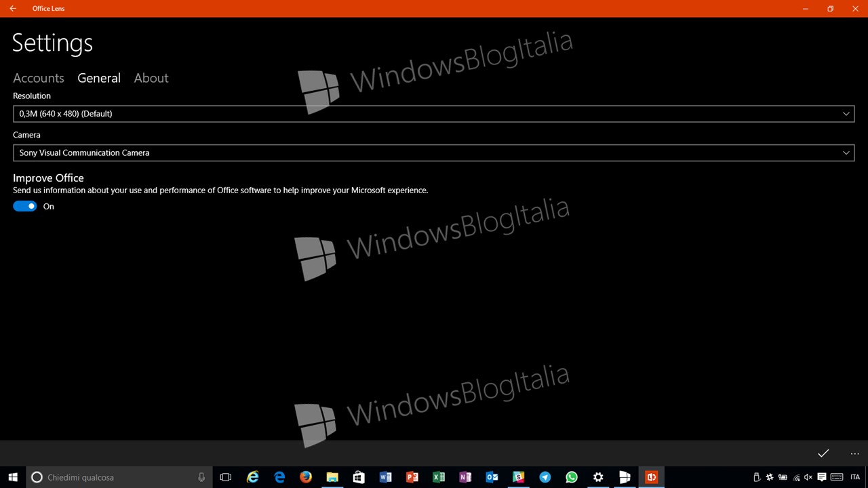The image size is (868, 488).
Task: Open the touch keyboard tray icon
Action: 837,477
